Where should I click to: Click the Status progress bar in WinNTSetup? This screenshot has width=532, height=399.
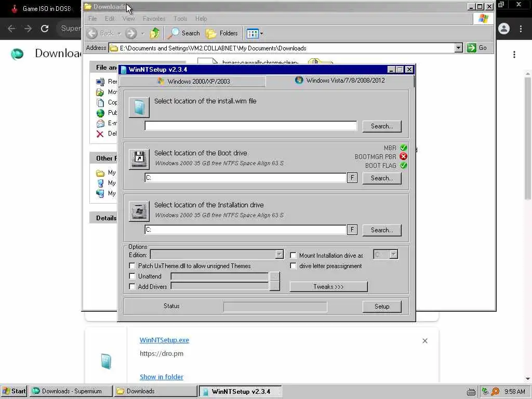click(x=275, y=307)
